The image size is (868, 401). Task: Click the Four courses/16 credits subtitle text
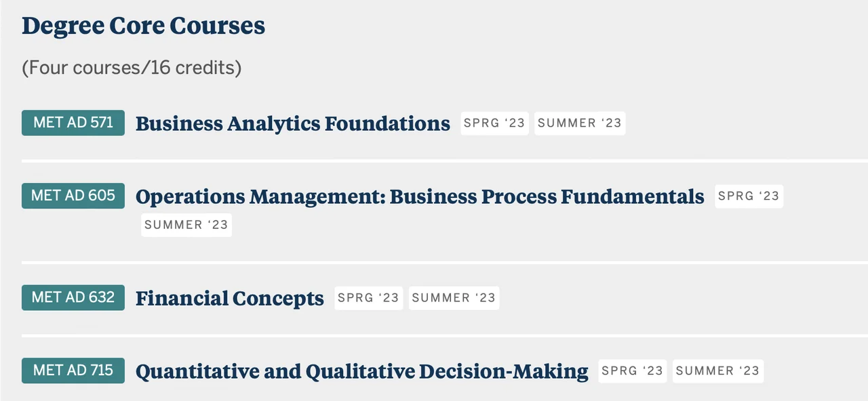[x=132, y=68]
